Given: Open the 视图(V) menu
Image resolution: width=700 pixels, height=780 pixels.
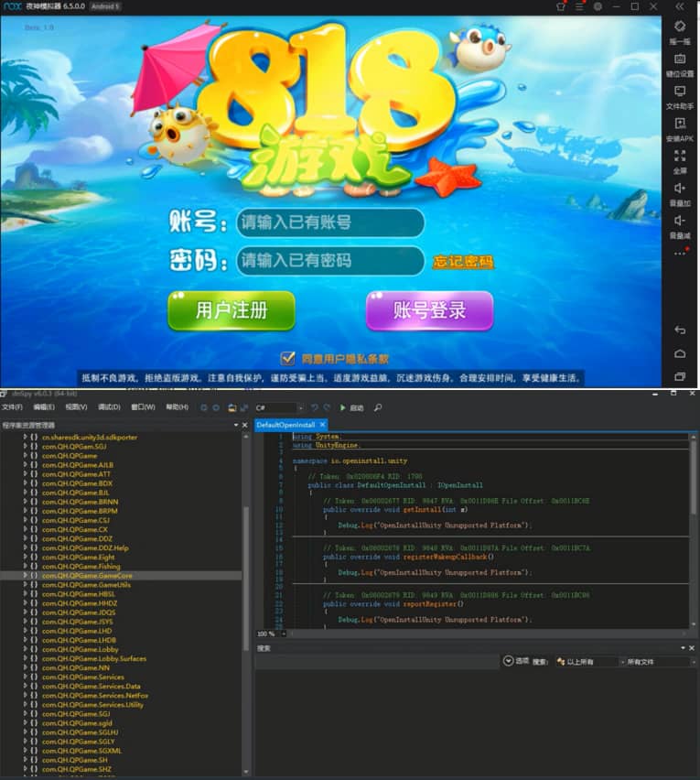Looking at the screenshot, I should pos(76,406).
